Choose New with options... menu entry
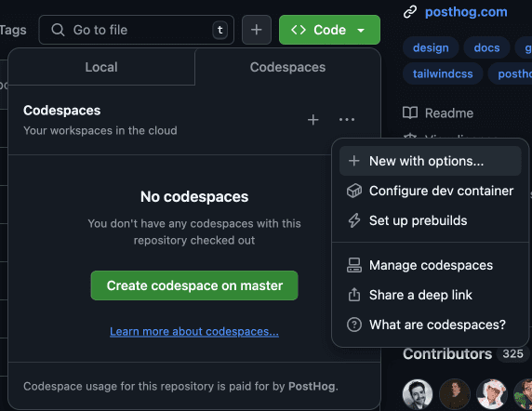Image resolution: width=532 pixels, height=411 pixels. pos(431,161)
